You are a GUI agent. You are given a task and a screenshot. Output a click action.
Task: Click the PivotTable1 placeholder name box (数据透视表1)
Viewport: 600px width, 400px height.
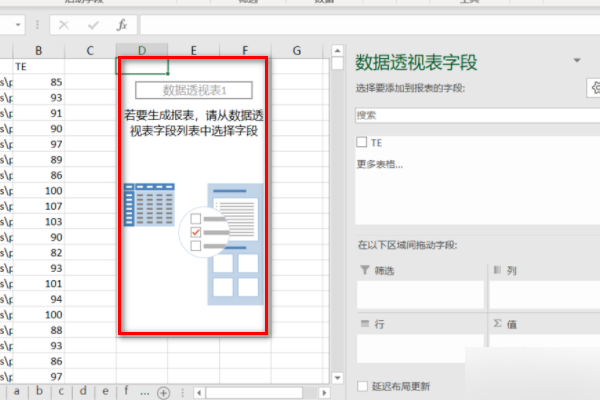pyautogui.click(x=194, y=90)
